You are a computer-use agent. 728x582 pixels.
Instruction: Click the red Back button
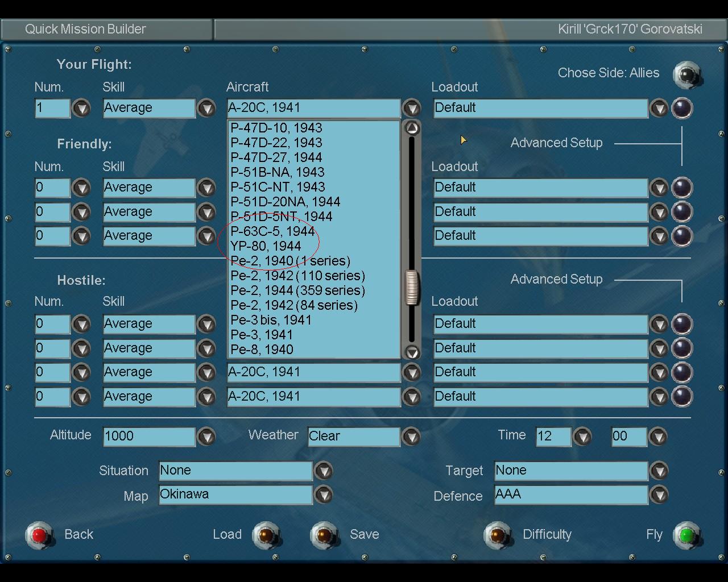coord(39,535)
